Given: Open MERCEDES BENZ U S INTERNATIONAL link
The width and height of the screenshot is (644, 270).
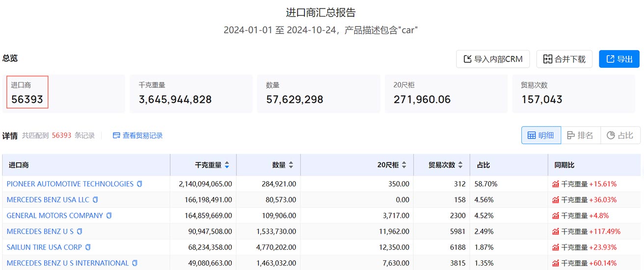Looking at the screenshot, I should pyautogui.click(x=68, y=263).
